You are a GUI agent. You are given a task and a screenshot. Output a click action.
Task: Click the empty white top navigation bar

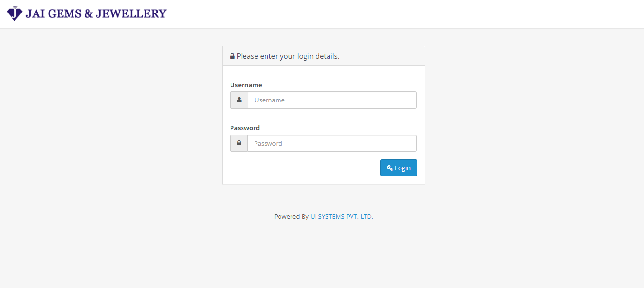tap(384, 13)
